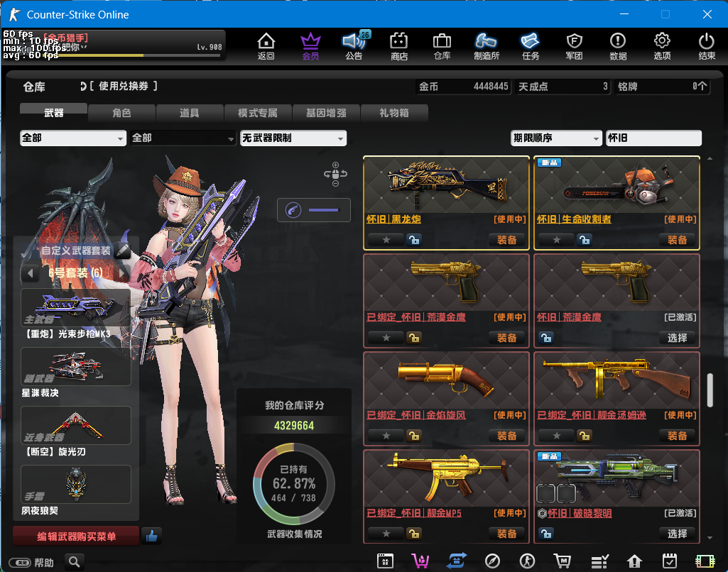
Task: Open the 任务 missions icon
Action: click(x=531, y=46)
